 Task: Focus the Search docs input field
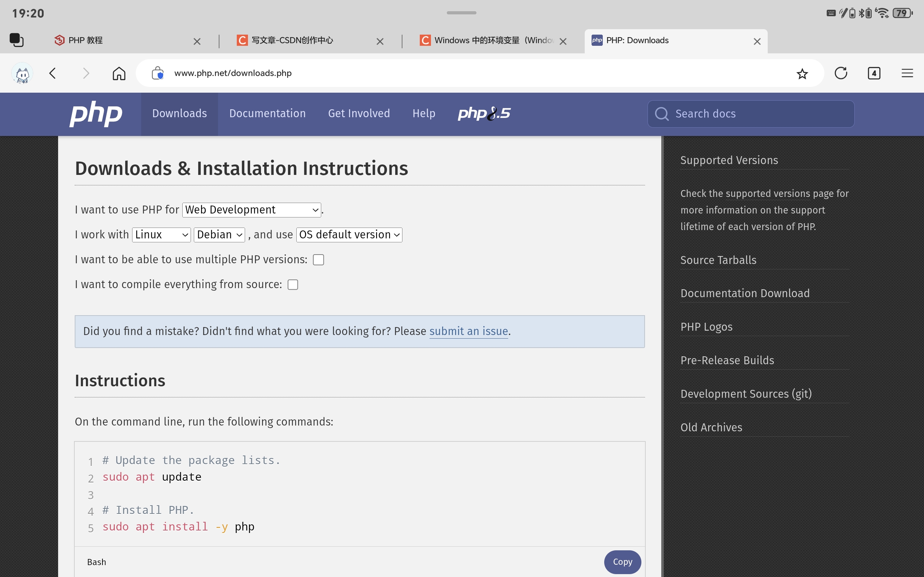(760, 114)
